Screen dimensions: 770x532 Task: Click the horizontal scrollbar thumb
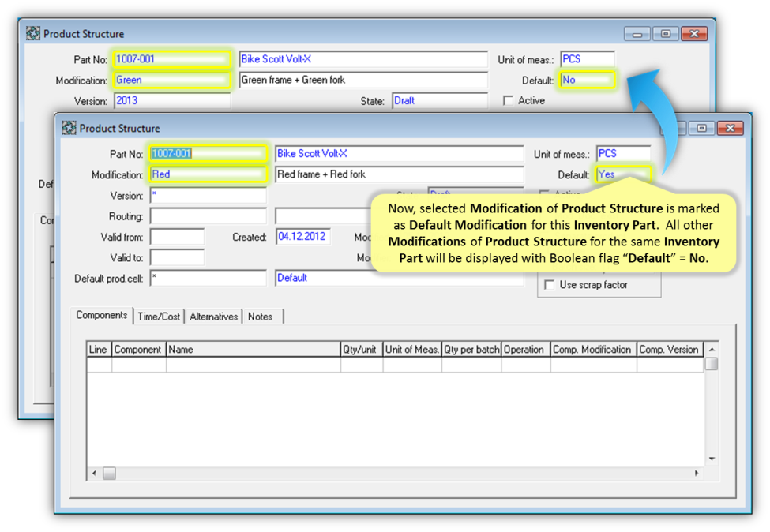pyautogui.click(x=109, y=474)
